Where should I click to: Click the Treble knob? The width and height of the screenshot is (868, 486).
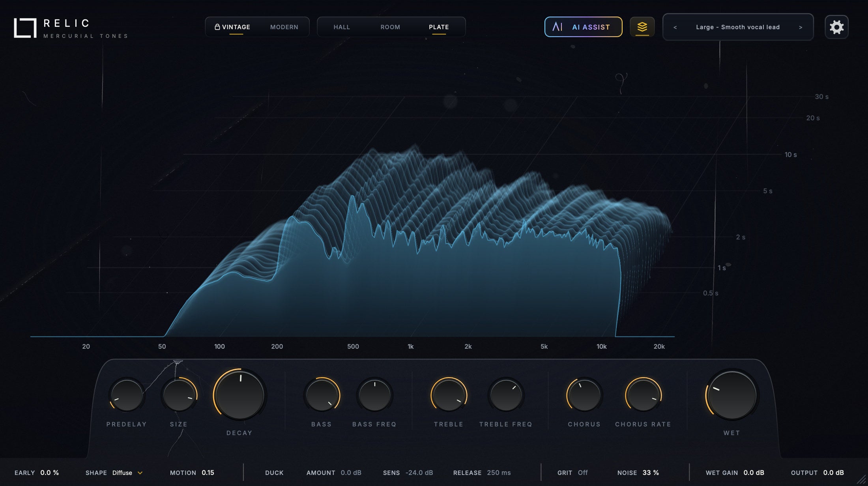pyautogui.click(x=449, y=395)
